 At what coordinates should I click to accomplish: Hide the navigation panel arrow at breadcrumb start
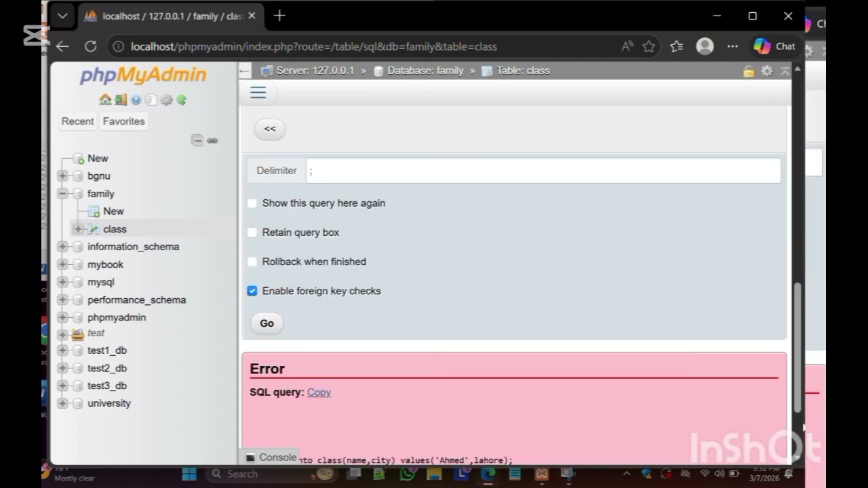pyautogui.click(x=245, y=70)
